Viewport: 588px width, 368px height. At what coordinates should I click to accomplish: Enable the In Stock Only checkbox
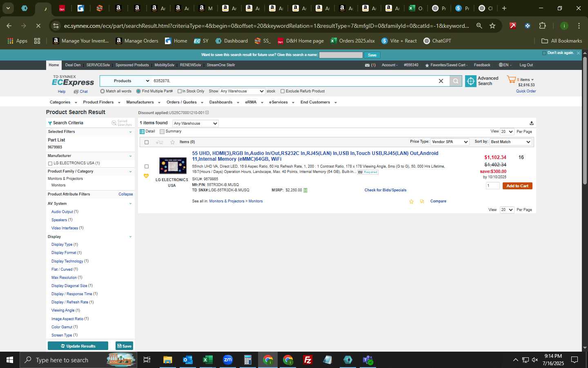click(x=179, y=91)
